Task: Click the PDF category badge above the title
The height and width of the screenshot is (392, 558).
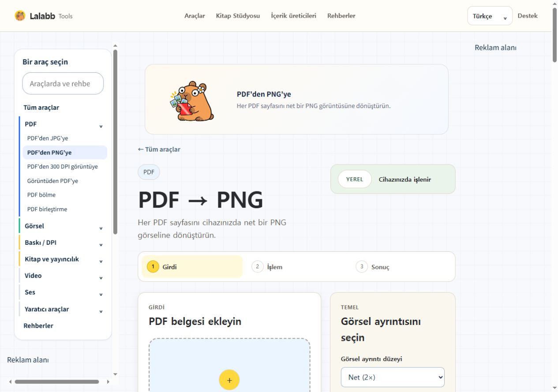Action: pyautogui.click(x=149, y=172)
